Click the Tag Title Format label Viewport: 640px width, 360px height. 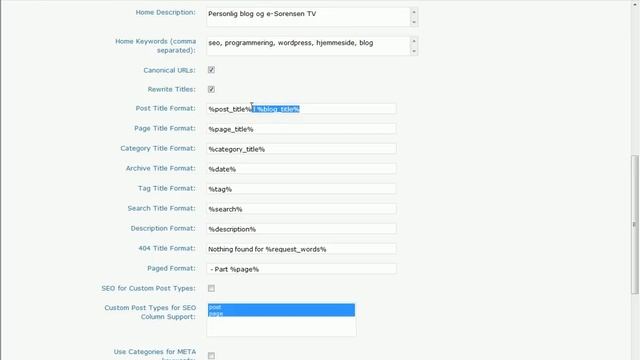(167, 188)
